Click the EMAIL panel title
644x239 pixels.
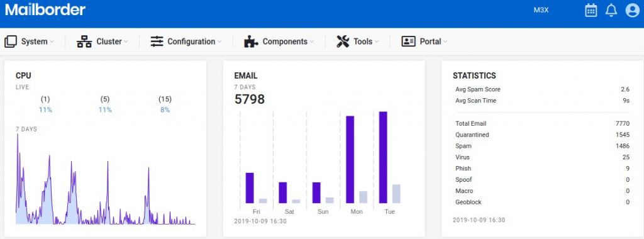246,75
